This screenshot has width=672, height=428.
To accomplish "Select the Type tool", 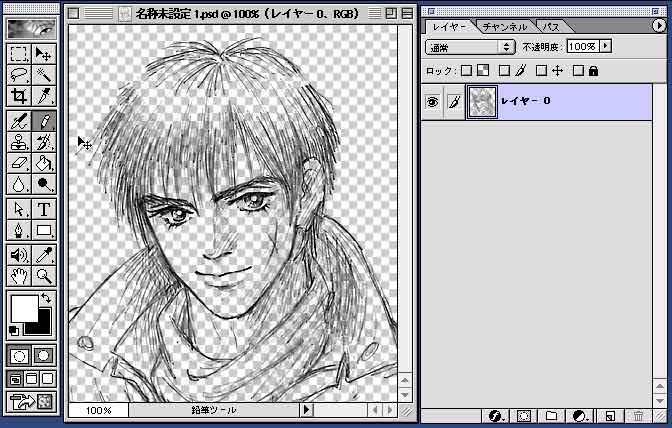I will (44, 209).
